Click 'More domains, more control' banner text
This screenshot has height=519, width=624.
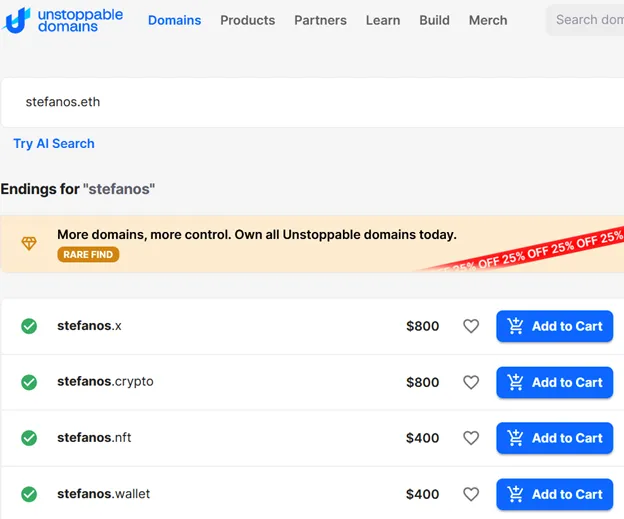tap(257, 234)
